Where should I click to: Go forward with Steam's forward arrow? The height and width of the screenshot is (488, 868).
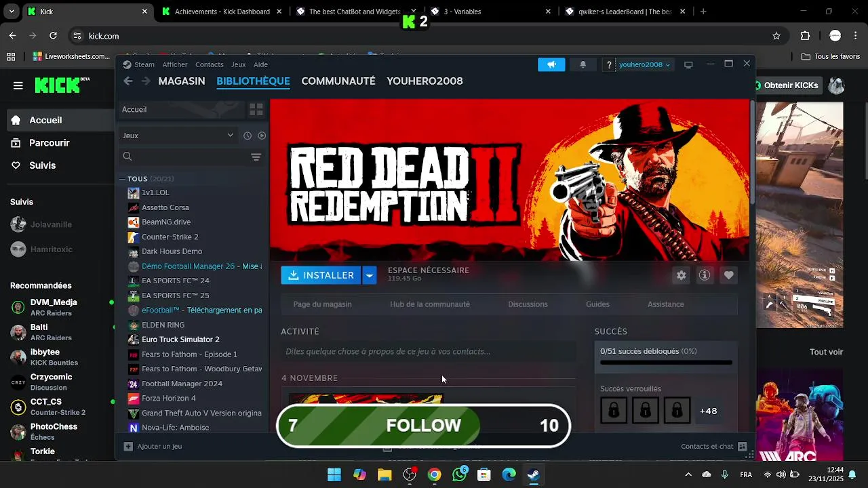(x=146, y=81)
